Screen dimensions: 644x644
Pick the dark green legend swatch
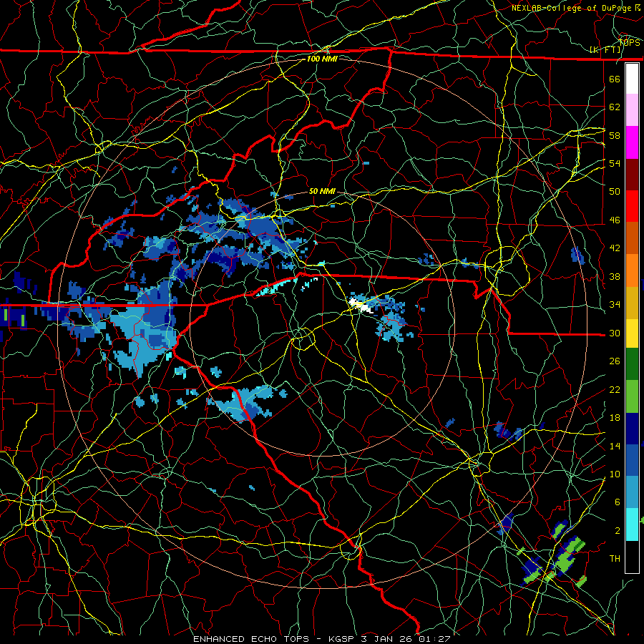632,364
